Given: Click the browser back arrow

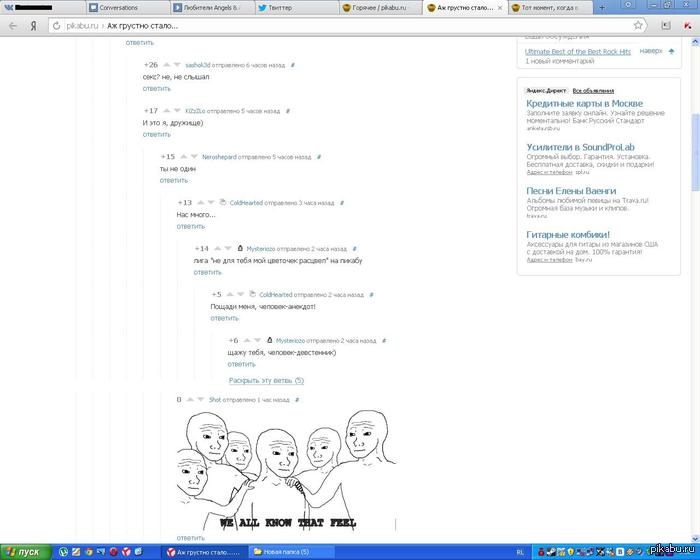Looking at the screenshot, I should pos(12,26).
